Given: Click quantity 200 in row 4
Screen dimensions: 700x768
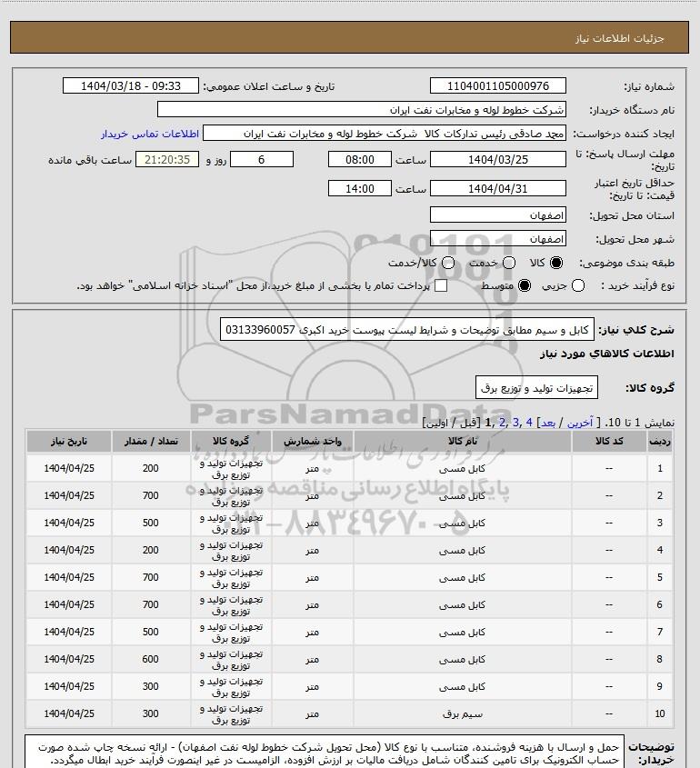Looking at the screenshot, I should tap(150, 550).
